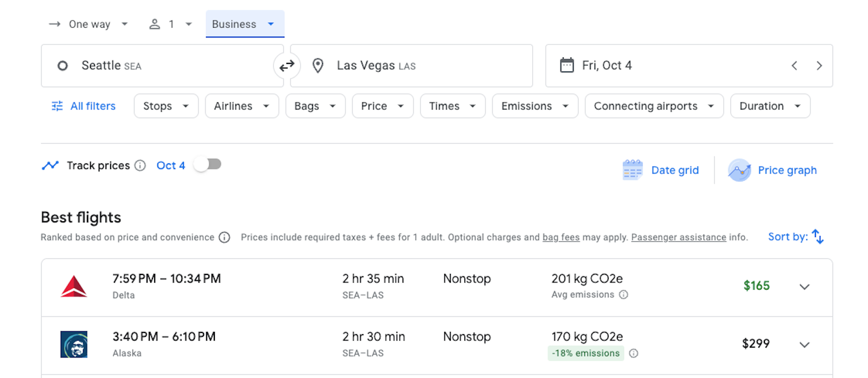Advance to the next departure date
868x378 pixels.
(819, 66)
